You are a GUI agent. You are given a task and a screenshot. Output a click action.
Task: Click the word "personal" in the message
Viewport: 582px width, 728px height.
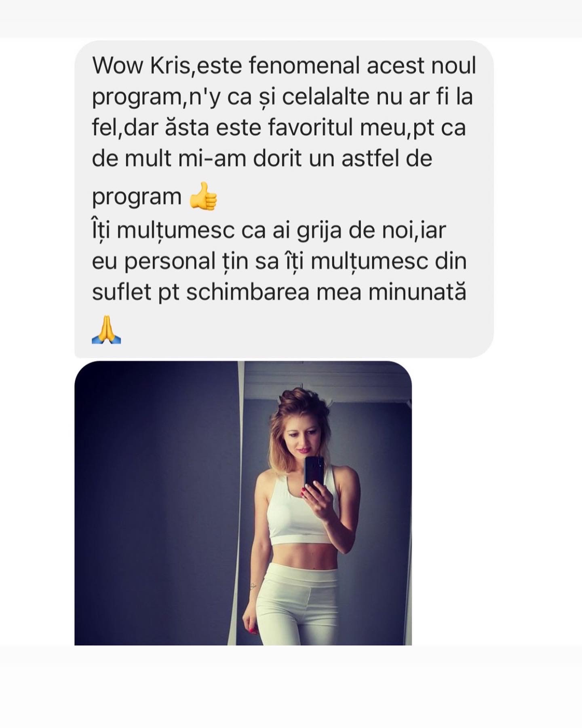point(170,261)
